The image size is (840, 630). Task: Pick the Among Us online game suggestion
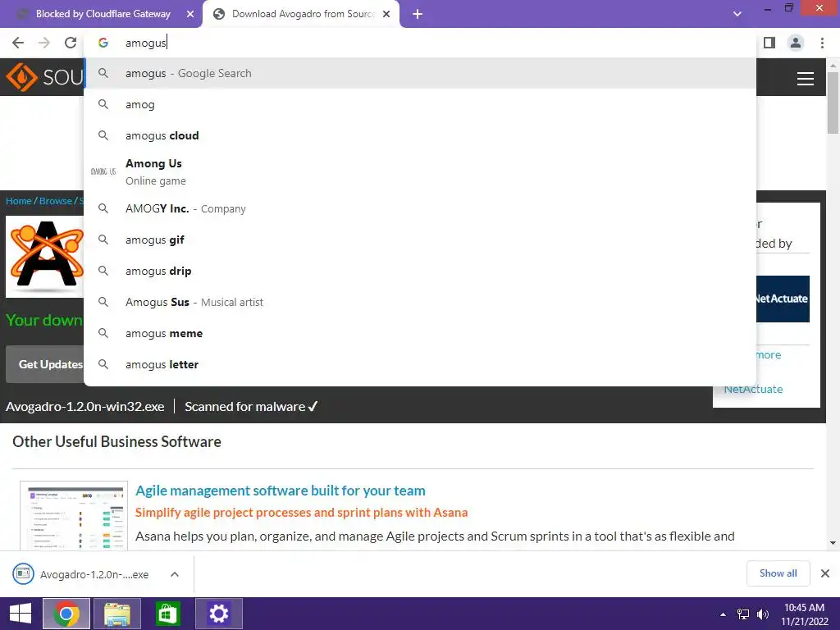(x=421, y=172)
